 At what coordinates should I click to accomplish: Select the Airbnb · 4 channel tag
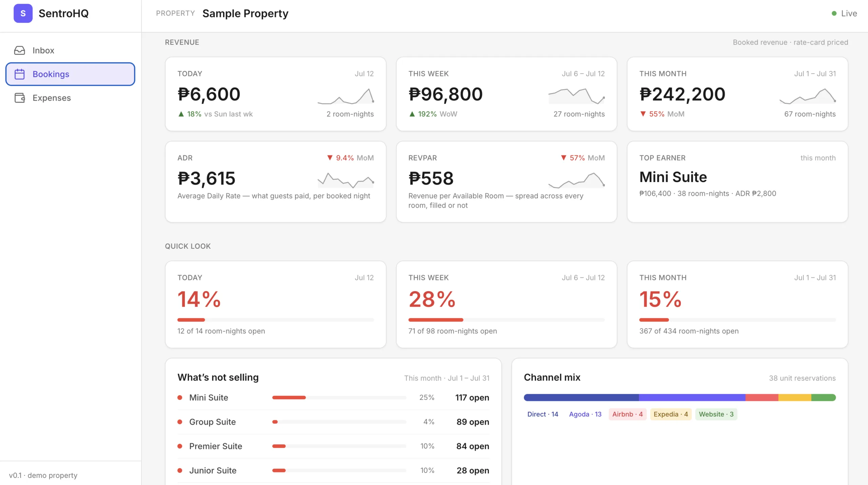tap(627, 414)
